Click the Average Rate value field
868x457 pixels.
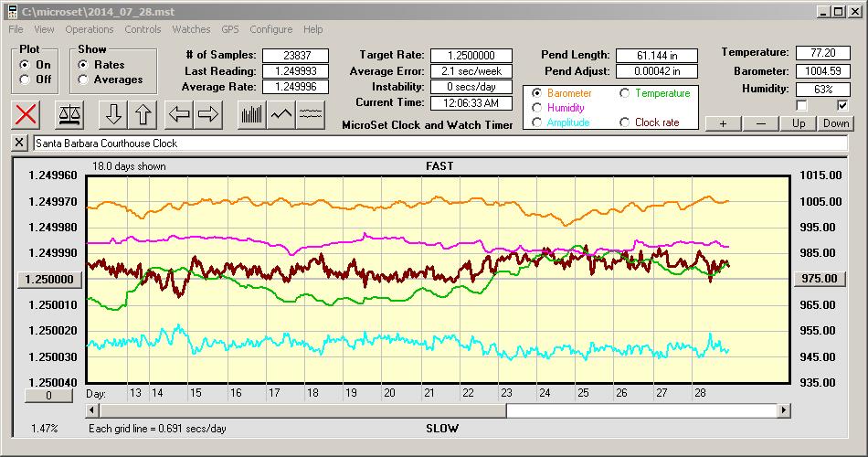tap(296, 87)
